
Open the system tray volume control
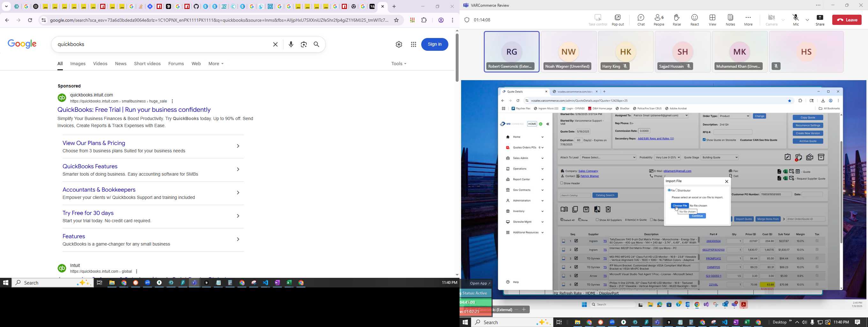[x=804, y=323]
